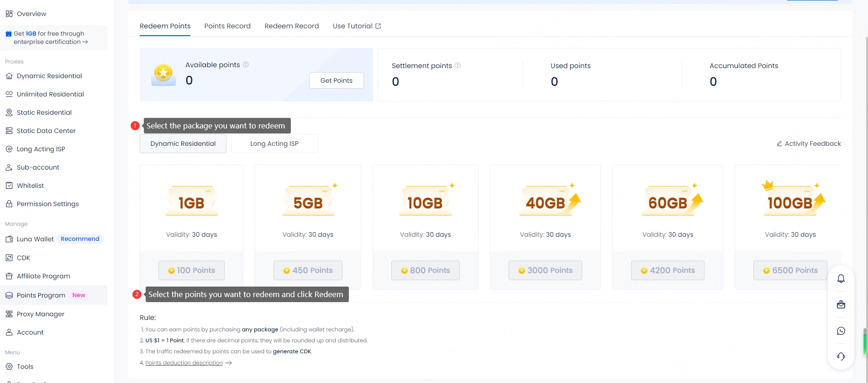868x383 pixels.
Task: Switch to the Points Record tab
Action: 227,26
